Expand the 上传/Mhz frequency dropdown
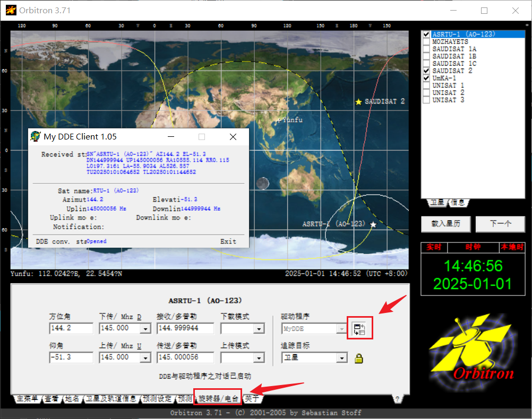Screen dimensions: 532x419 145,358
